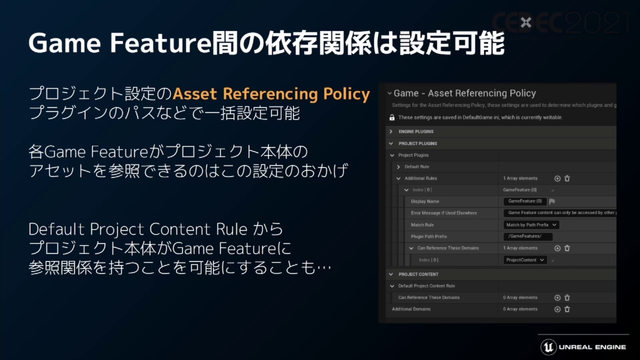Click trash icon beside the 1-element Can Reference These Domains

click(567, 248)
